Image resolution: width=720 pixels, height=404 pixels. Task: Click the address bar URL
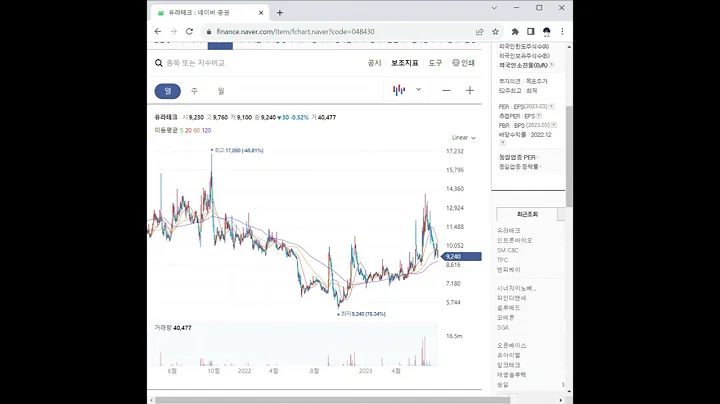295,32
